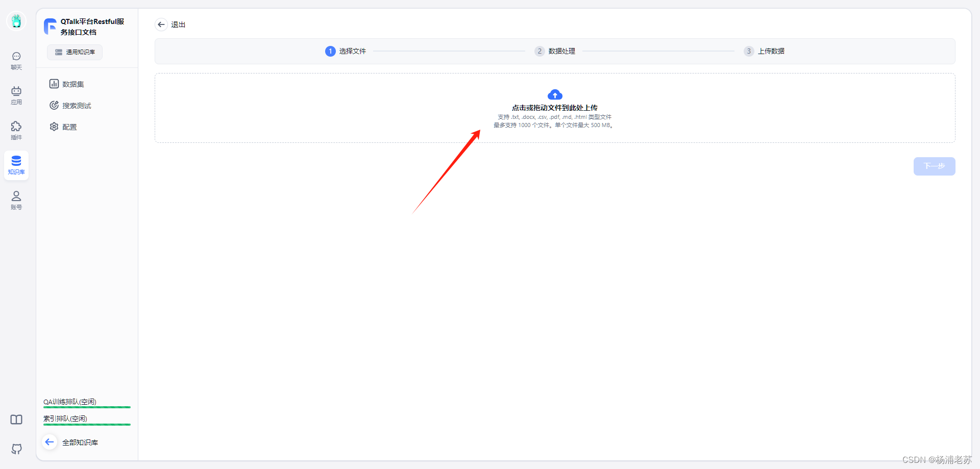Click step 2 数据处理
This screenshot has height=469, width=980.
[x=555, y=51]
